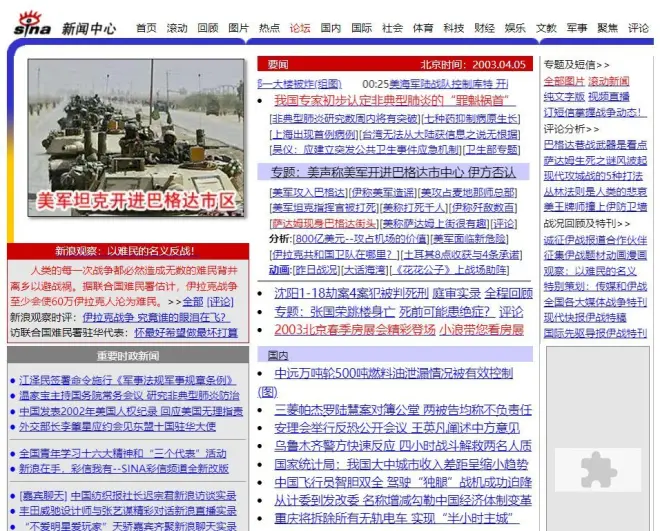
Task: Open link 乌鲁木齐警方快速反应
Action: (335, 446)
